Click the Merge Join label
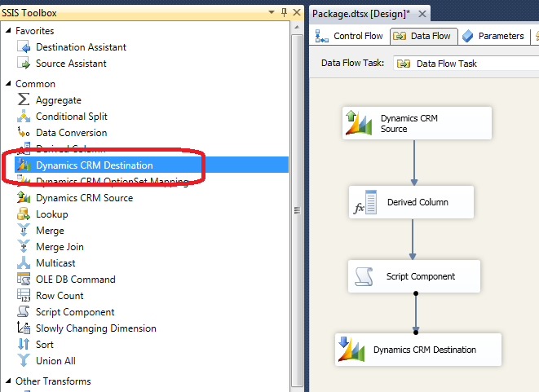 point(60,247)
